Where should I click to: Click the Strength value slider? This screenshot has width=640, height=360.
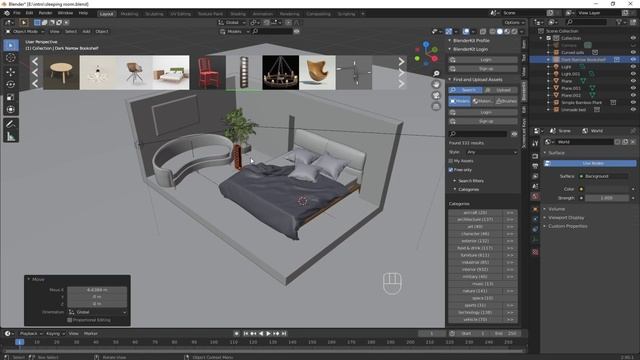coord(607,198)
